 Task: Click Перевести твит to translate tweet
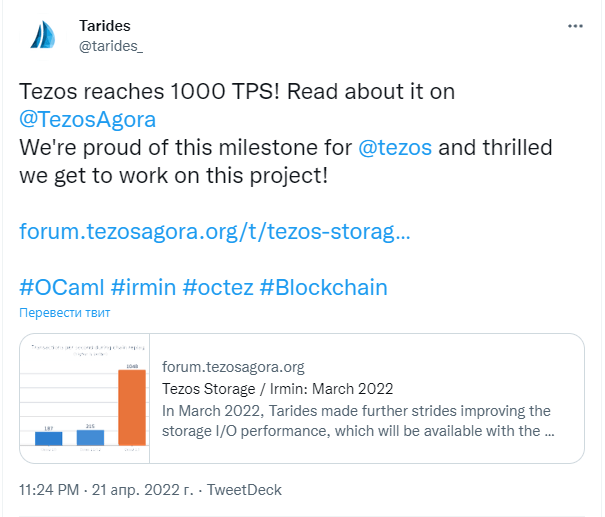65,313
